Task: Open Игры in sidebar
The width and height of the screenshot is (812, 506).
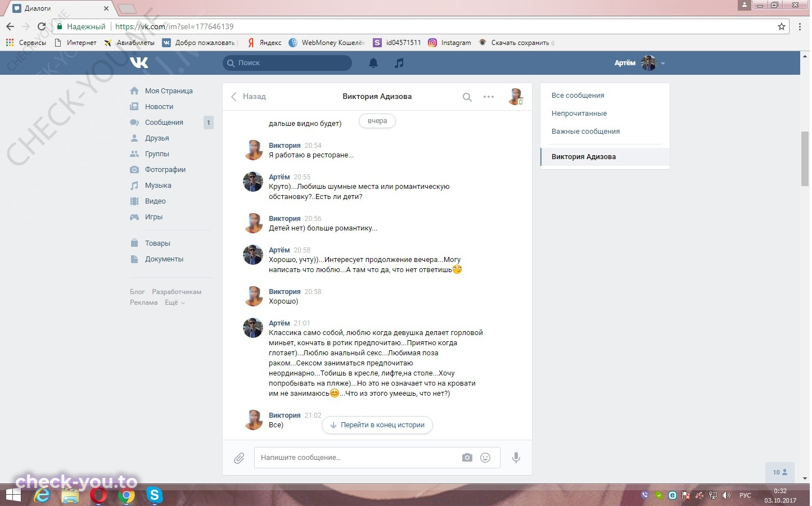Action: pyautogui.click(x=154, y=216)
